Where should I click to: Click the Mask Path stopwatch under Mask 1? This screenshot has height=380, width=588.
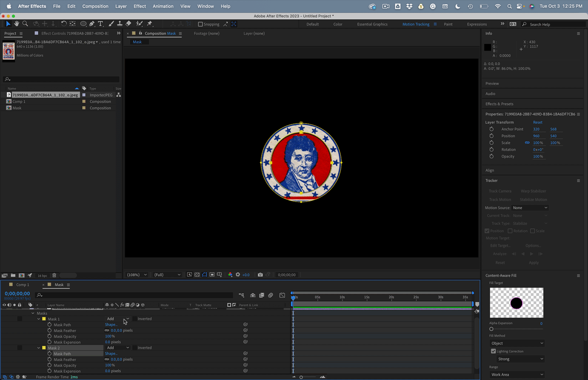coord(49,325)
